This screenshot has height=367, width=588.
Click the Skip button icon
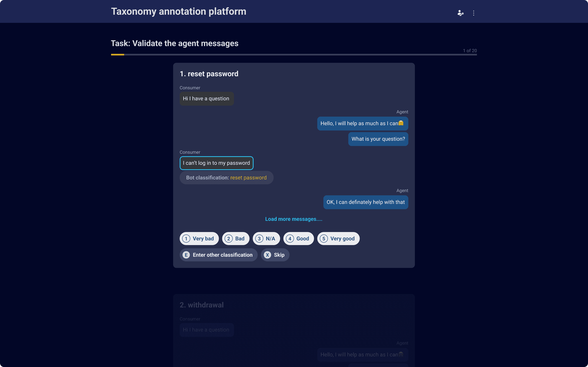point(267,254)
